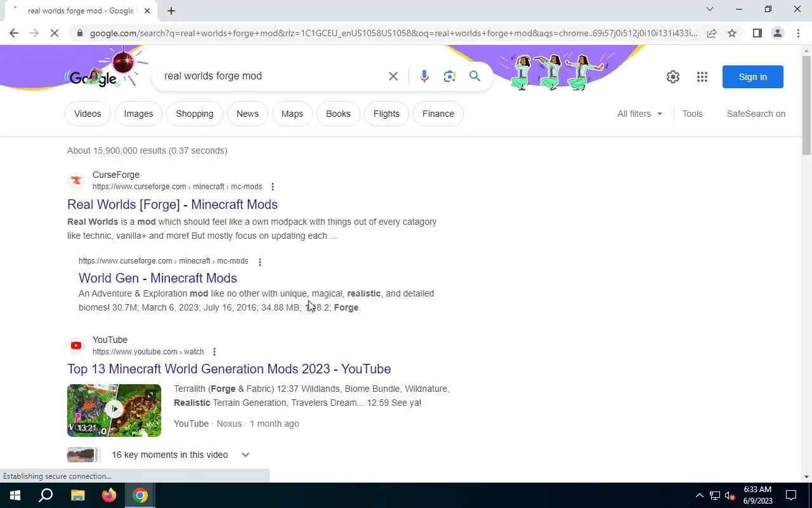Open File Explorer from taskbar
Screen dimensions: 812x508
coord(77,495)
